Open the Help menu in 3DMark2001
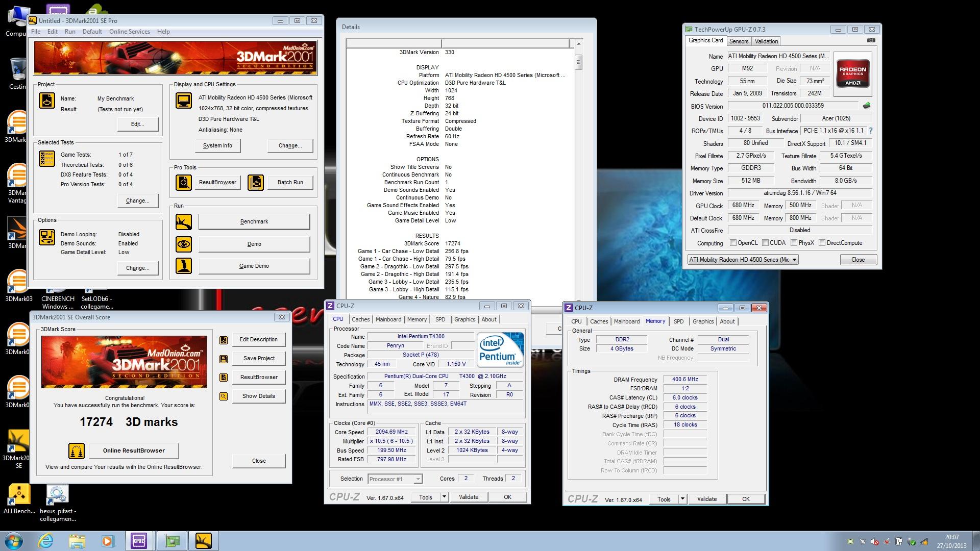The width and height of the screenshot is (980, 551). 163,32
